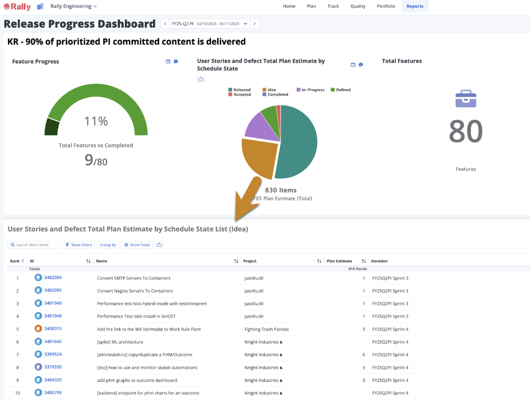Open the Portfolio menu
This screenshot has height=400, width=532.
point(386,6)
